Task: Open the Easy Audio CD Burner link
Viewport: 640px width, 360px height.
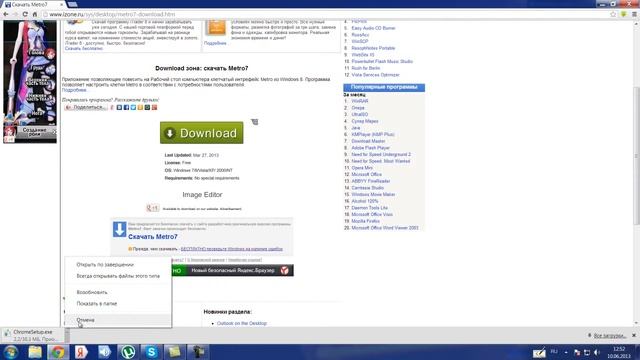Action: pyautogui.click(x=373, y=28)
